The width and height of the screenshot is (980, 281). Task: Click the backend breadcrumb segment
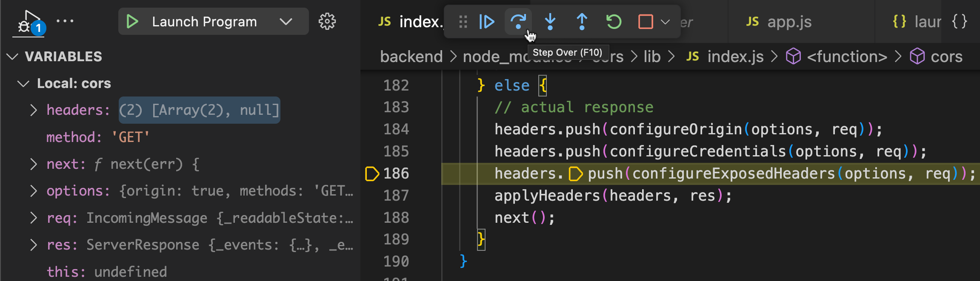pos(411,57)
